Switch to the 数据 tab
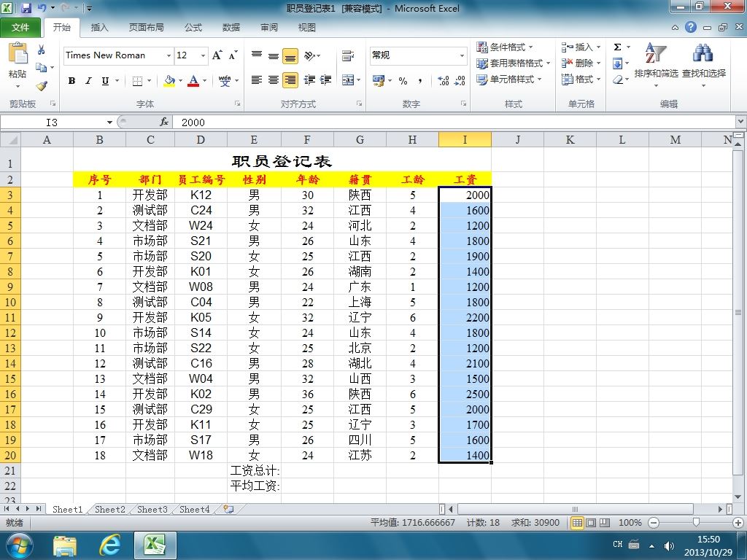 pyautogui.click(x=231, y=28)
